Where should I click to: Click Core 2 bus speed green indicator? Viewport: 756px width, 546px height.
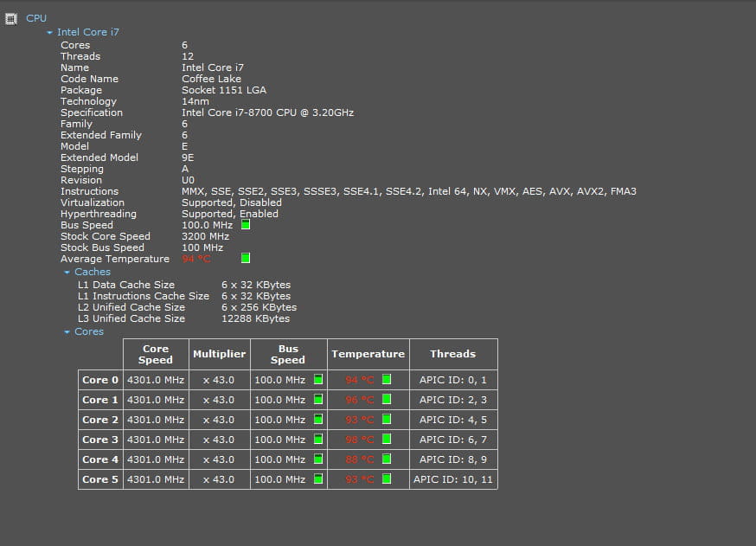tap(318, 419)
